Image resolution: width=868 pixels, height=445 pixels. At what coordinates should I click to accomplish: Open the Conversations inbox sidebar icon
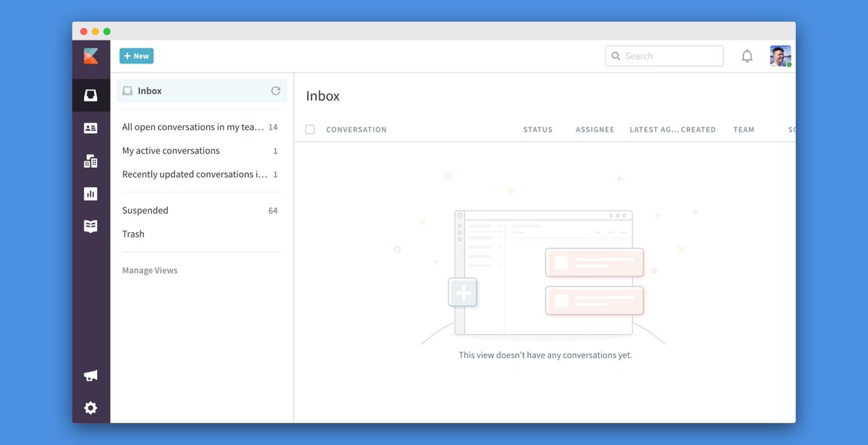pos(90,96)
